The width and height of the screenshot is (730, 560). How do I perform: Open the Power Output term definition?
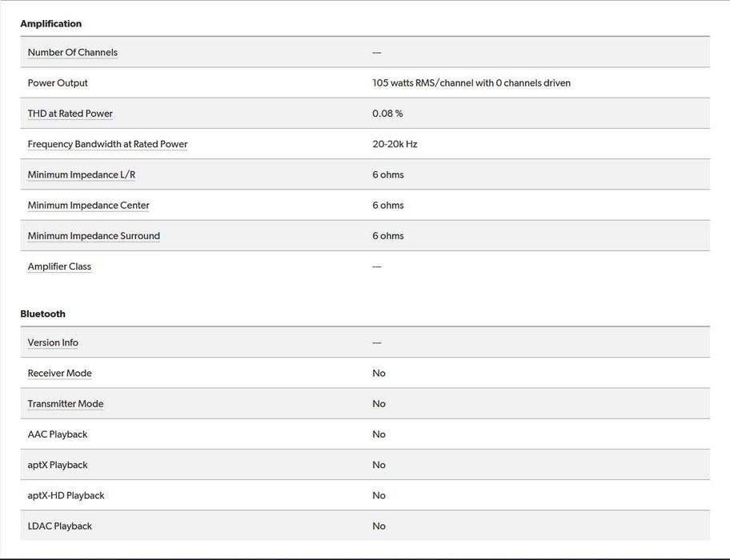tap(58, 83)
